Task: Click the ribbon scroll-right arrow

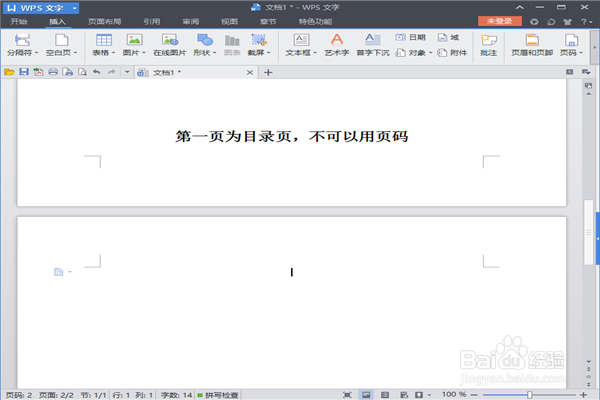Action: click(595, 47)
